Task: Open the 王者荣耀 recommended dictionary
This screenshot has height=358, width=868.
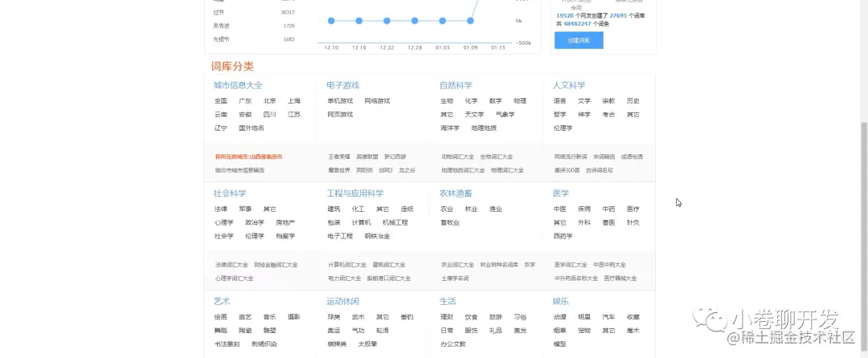Action: (x=339, y=157)
